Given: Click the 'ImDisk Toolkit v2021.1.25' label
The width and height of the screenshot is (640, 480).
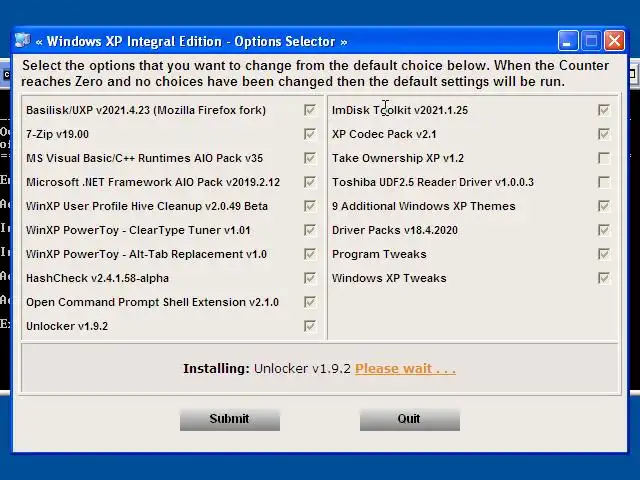Looking at the screenshot, I should click(400, 110).
